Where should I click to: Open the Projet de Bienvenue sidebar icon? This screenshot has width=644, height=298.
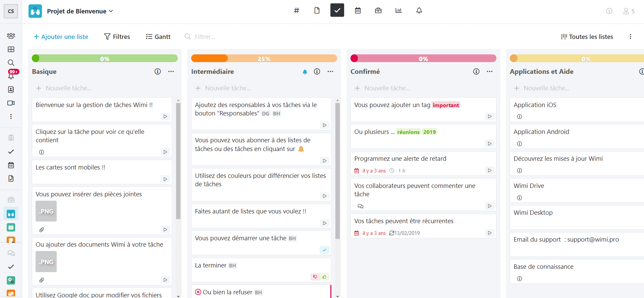11,214
